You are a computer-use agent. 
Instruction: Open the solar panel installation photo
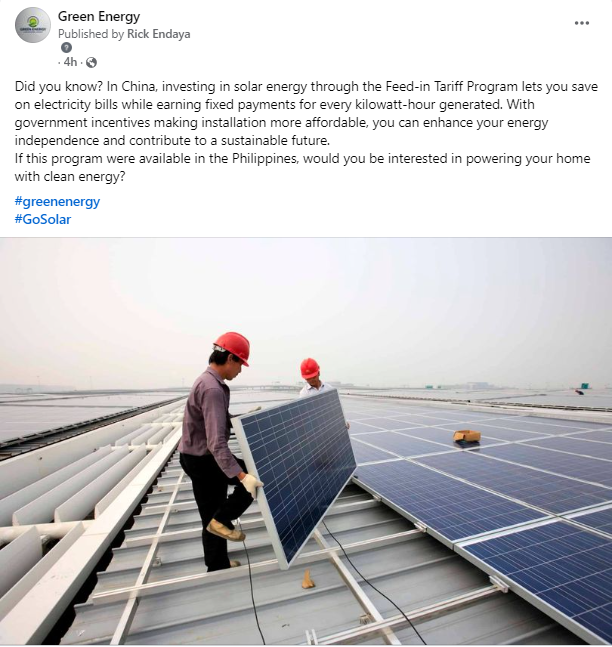point(306,441)
